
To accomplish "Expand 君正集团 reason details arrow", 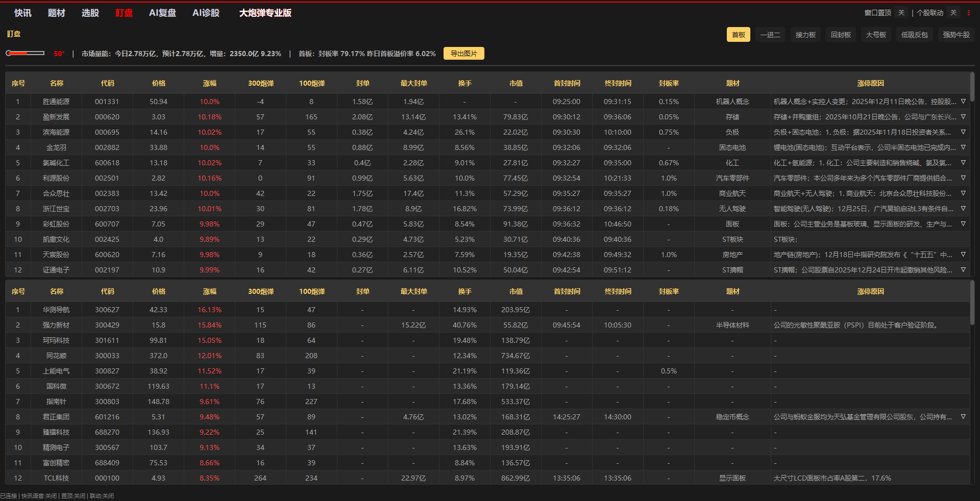I will pyautogui.click(x=963, y=417).
